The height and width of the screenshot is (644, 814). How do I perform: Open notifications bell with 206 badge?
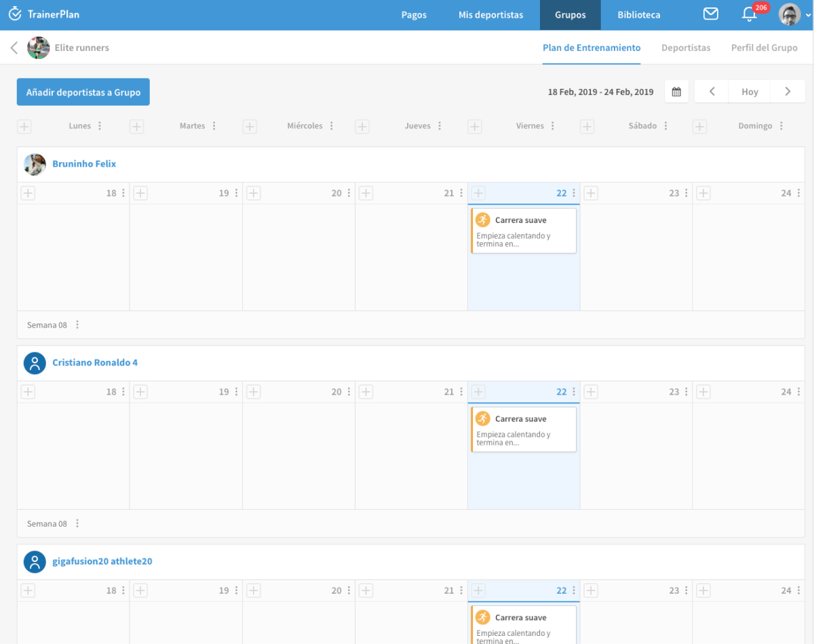pyautogui.click(x=750, y=14)
